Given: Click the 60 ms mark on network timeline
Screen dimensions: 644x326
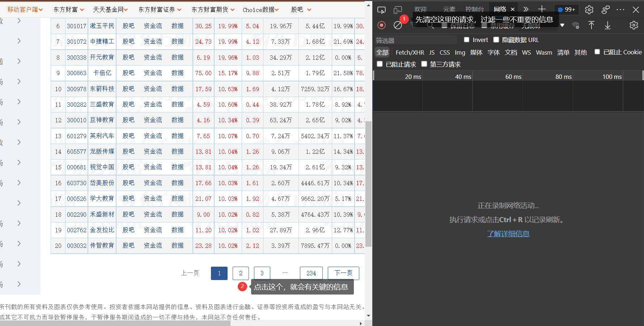Looking at the screenshot, I should (x=513, y=77).
